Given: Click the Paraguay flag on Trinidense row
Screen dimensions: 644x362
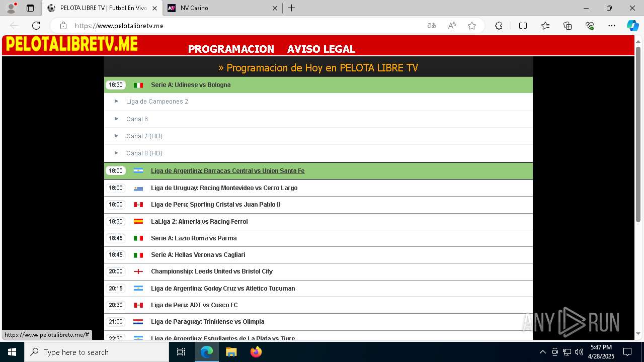Looking at the screenshot, I should [x=138, y=322].
